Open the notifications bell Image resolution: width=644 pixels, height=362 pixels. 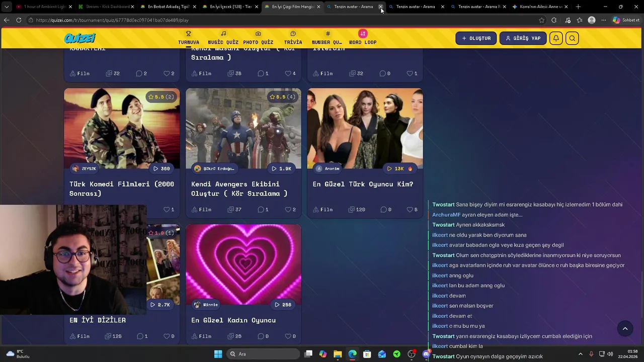(x=556, y=38)
